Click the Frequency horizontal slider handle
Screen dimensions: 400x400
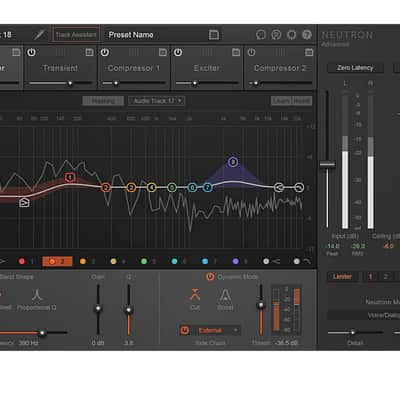tap(42, 333)
